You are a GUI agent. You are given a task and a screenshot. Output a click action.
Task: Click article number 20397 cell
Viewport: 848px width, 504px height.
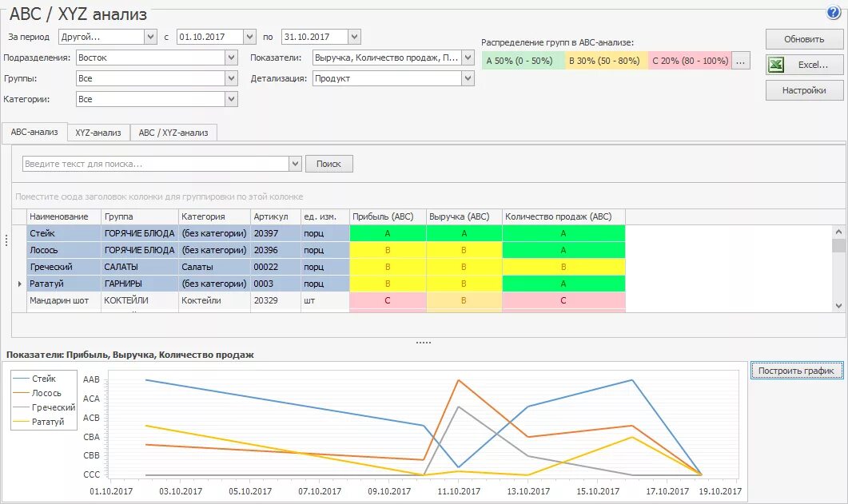(x=275, y=233)
